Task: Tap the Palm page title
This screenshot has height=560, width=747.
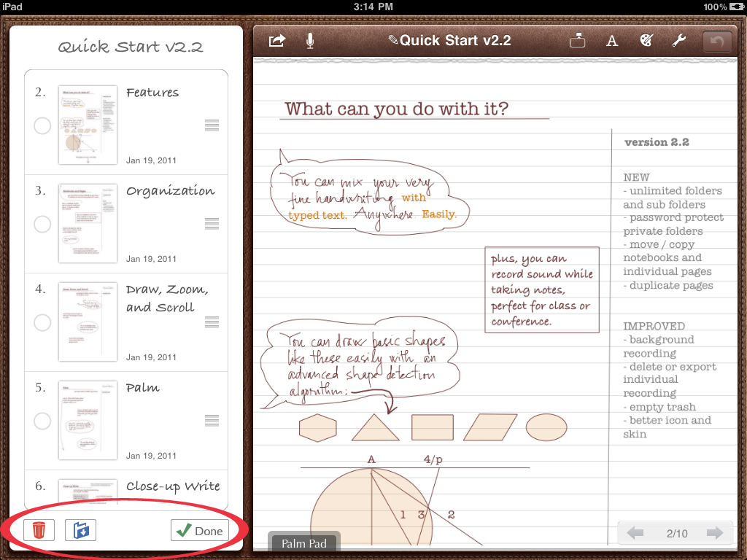Action: coord(142,388)
